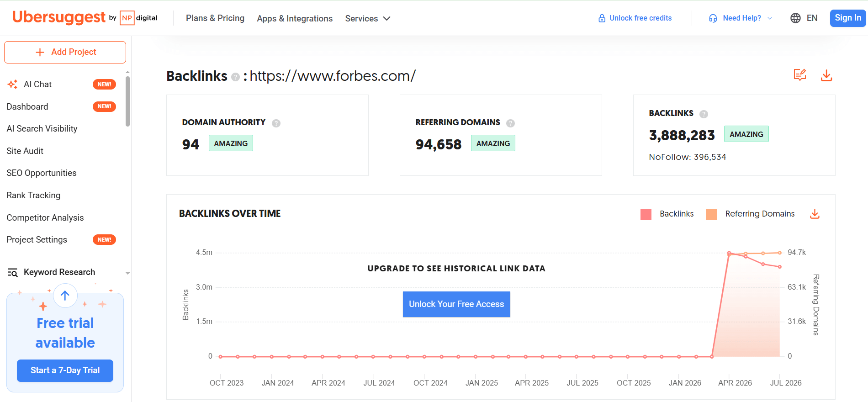Open AI Chat in sidebar

38,85
